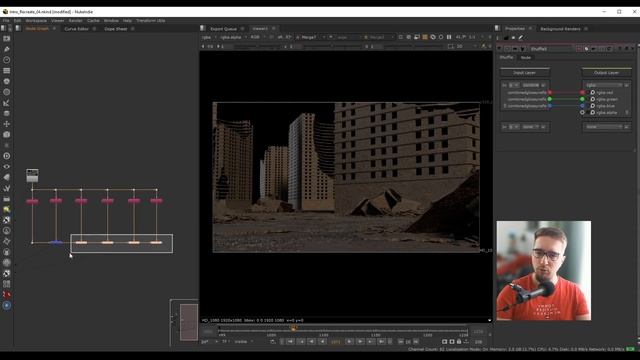640x360 pixels.
Task: Click the color circle icon in Shuffle header
Action: (x=587, y=49)
